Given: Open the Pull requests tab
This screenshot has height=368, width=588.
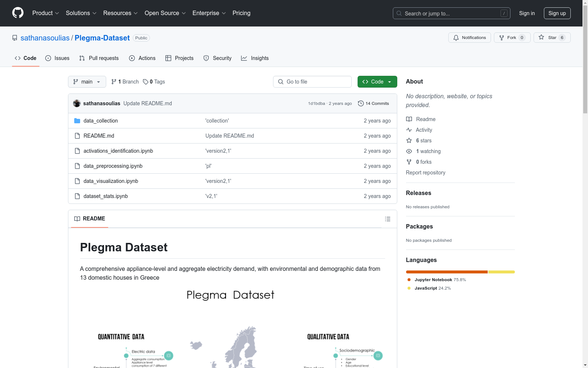Looking at the screenshot, I should click(99, 58).
